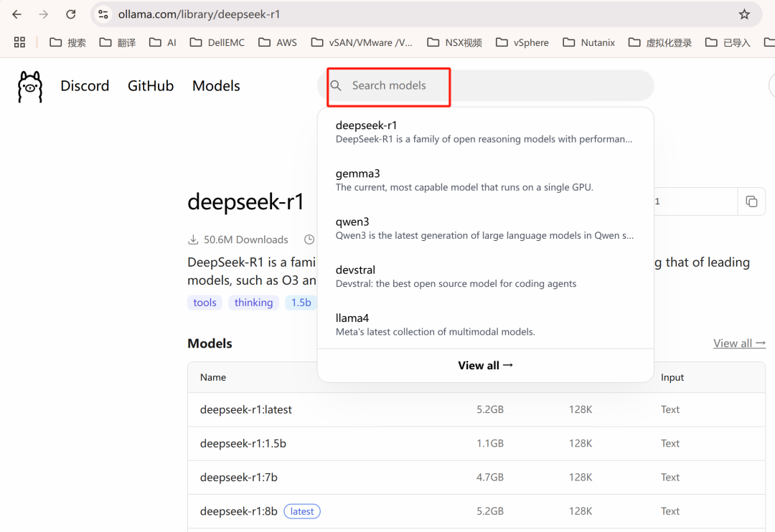This screenshot has height=532, width=775.
Task: Open the Discord link in header
Action: pyautogui.click(x=85, y=86)
